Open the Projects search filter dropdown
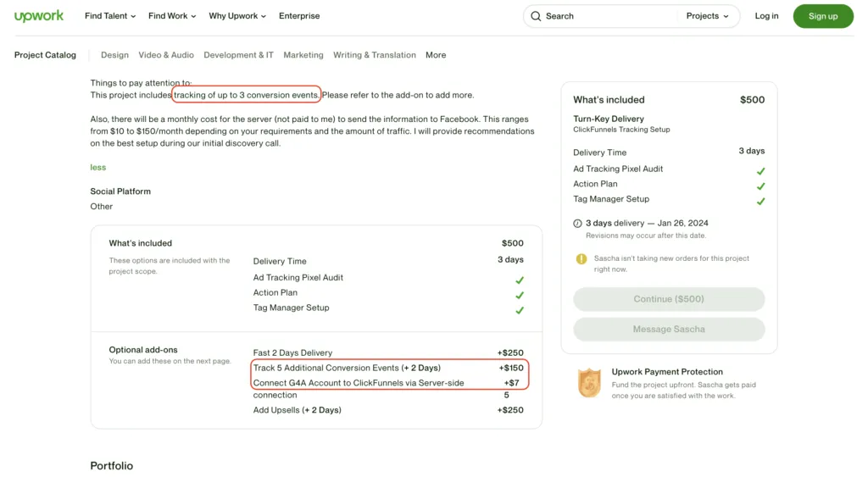 [x=708, y=16]
